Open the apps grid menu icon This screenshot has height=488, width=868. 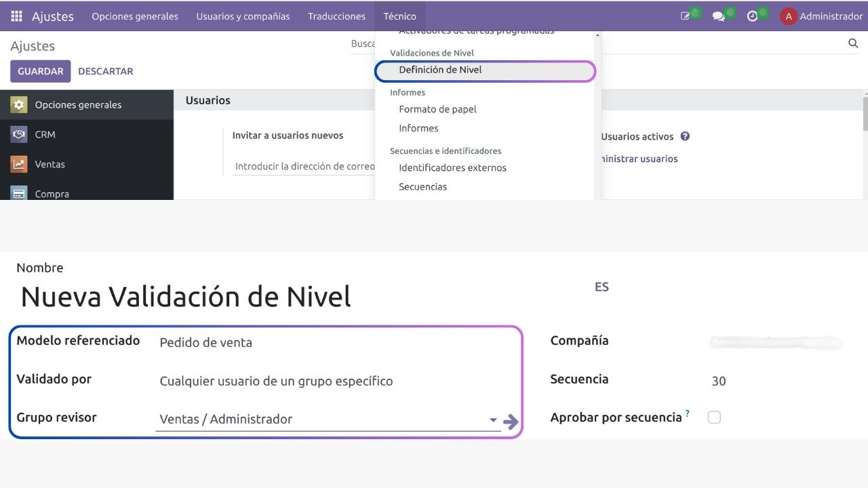[x=17, y=16]
